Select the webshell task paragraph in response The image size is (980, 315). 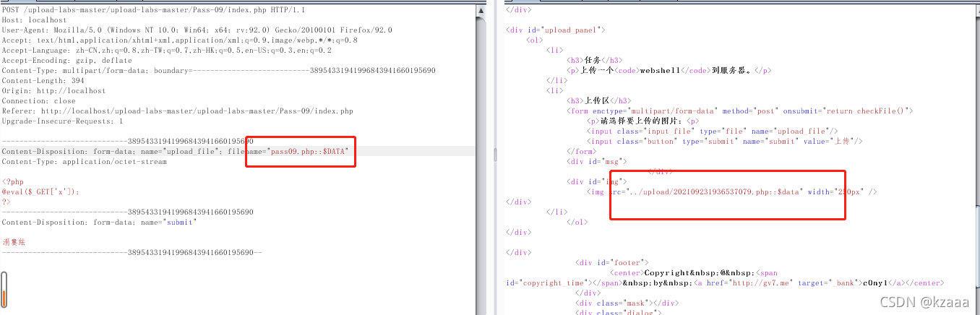pos(670,71)
